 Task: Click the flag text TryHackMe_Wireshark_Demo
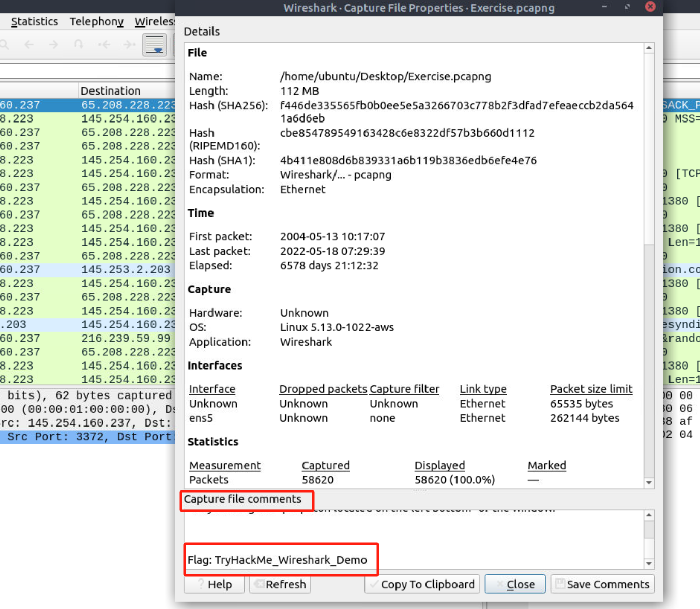pos(291,560)
